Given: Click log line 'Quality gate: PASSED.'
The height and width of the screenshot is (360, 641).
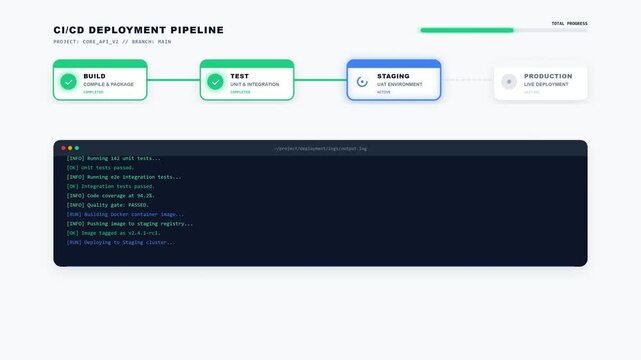Looking at the screenshot, I should 108,205.
